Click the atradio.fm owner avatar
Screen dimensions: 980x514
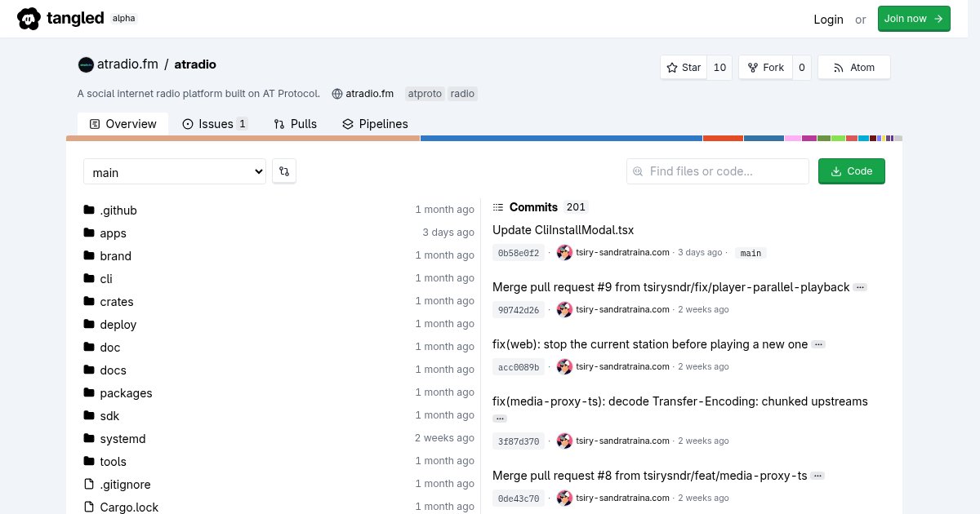pos(86,64)
